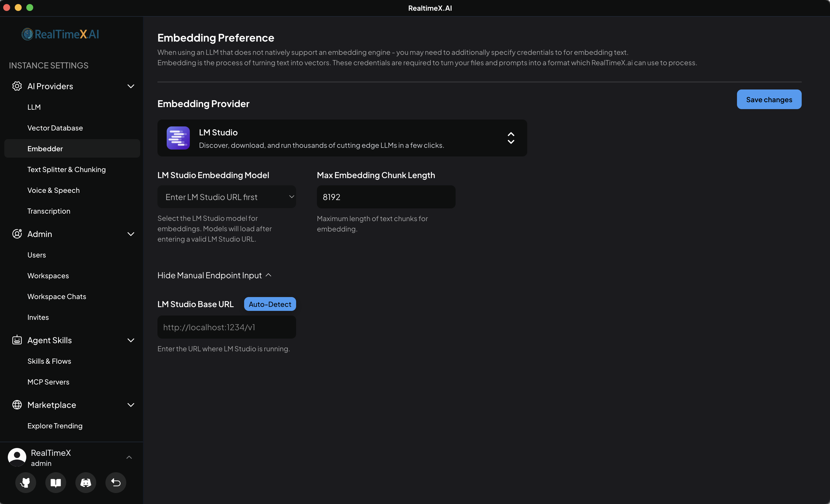
Task: Collapse the AI Providers section
Action: pos(131,86)
